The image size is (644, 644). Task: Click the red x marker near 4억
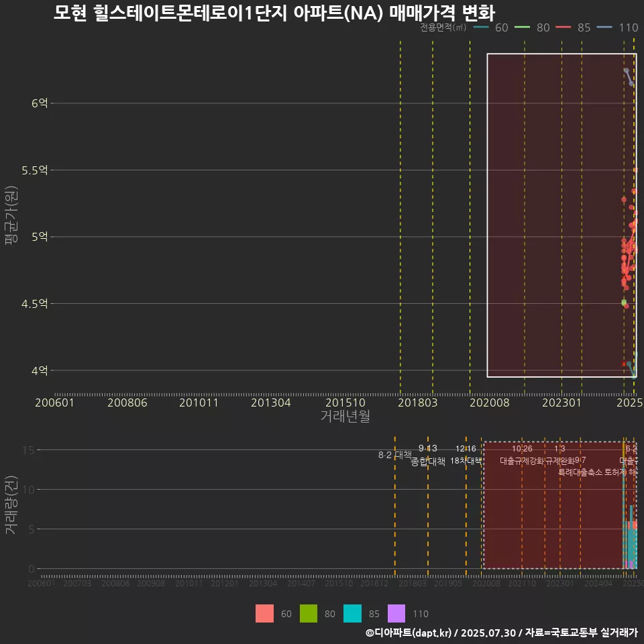click(624, 364)
